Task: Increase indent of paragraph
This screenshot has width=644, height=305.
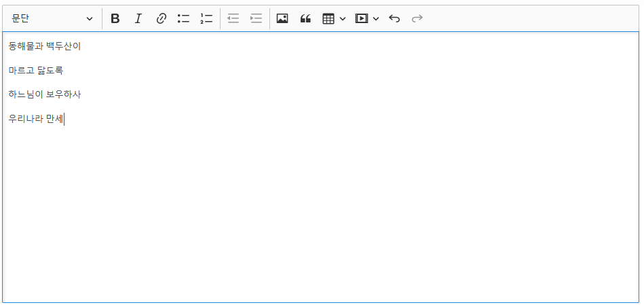Action: [256, 18]
